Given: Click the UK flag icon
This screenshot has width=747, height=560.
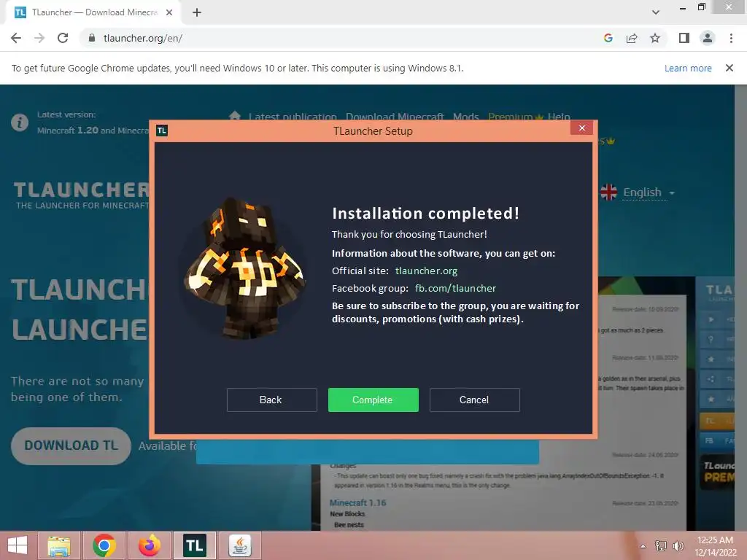Looking at the screenshot, I should click(x=609, y=192).
